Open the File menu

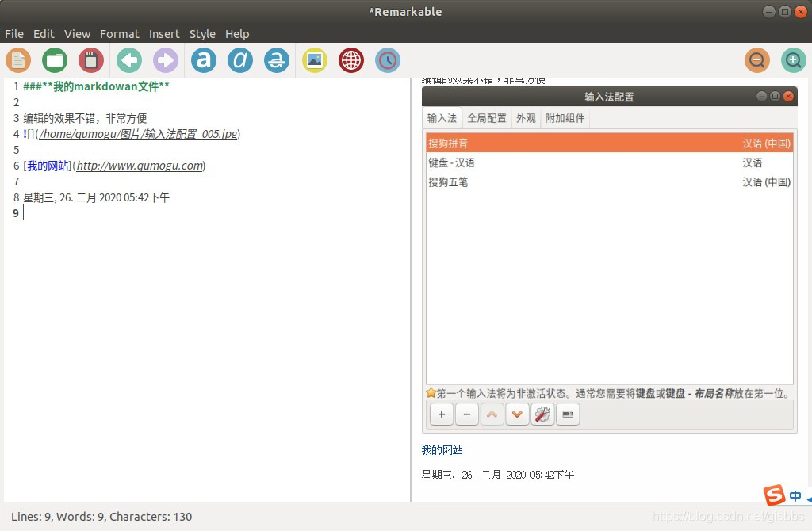pos(14,34)
